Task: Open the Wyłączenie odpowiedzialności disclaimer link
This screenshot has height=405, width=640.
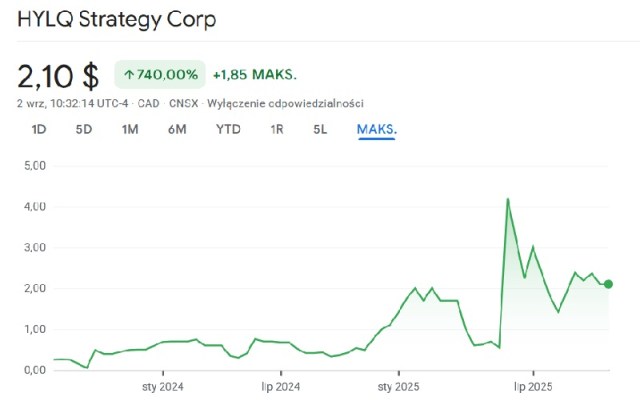Action: (x=285, y=103)
